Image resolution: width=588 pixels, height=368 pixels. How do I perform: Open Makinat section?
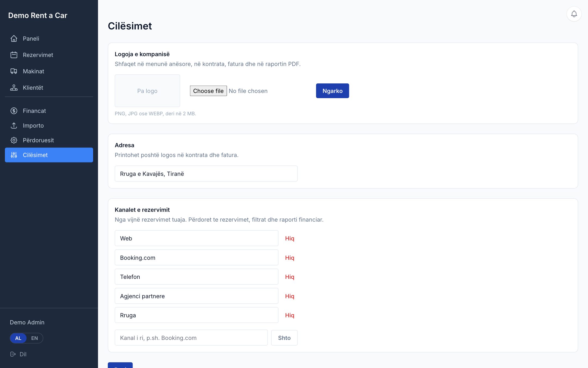49,71
